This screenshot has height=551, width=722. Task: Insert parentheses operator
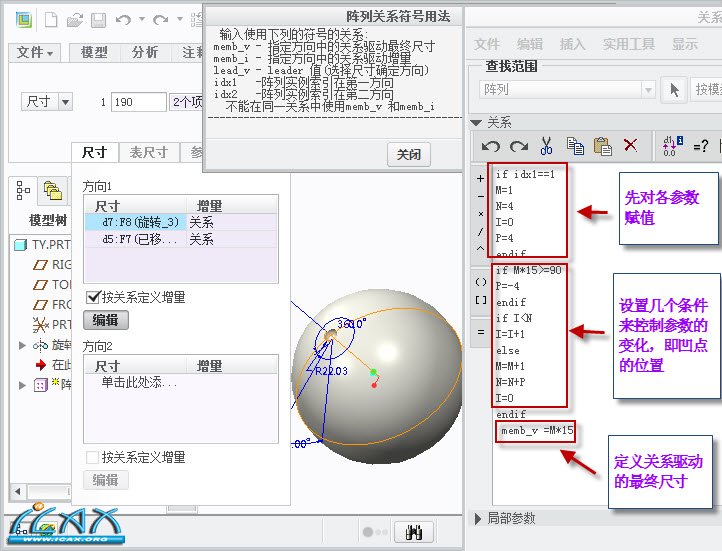(481, 282)
